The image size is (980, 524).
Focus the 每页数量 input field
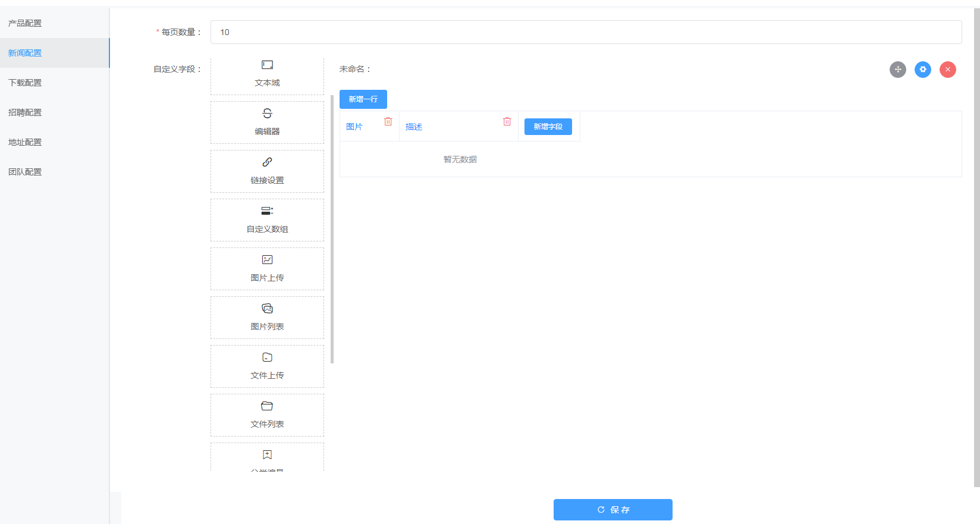(x=586, y=32)
